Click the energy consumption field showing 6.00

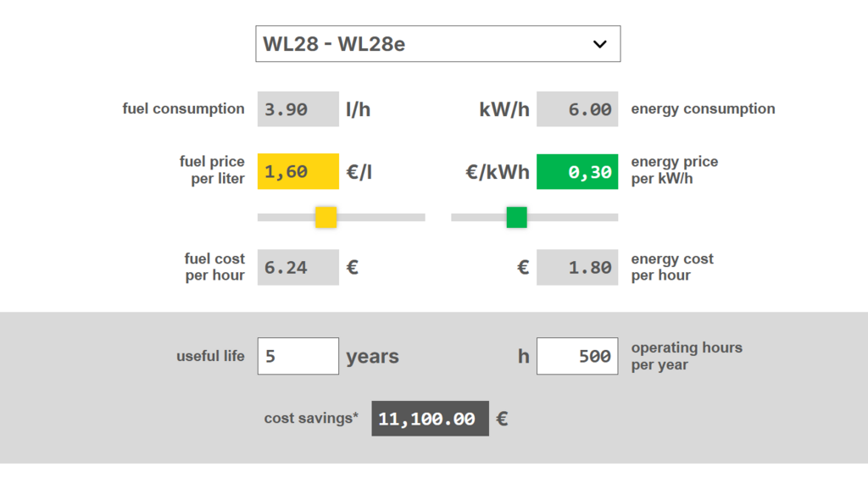tap(577, 108)
